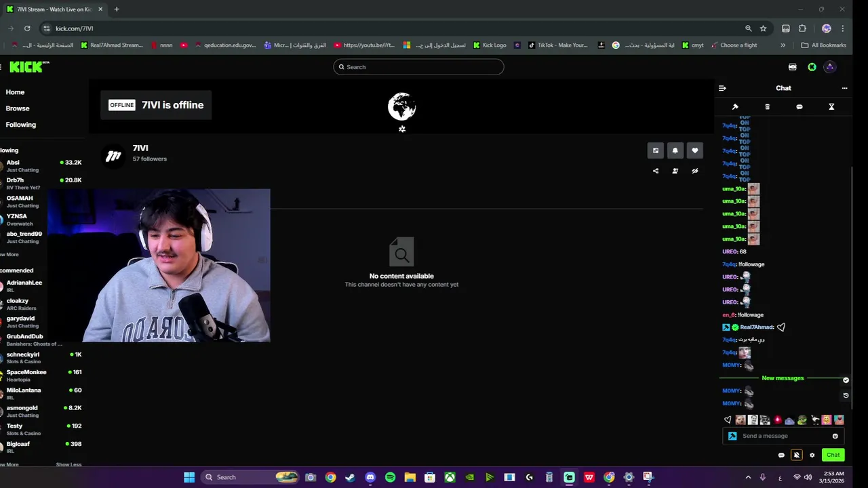The width and height of the screenshot is (868, 488).
Task: Click in the Send a message field
Action: click(783, 436)
